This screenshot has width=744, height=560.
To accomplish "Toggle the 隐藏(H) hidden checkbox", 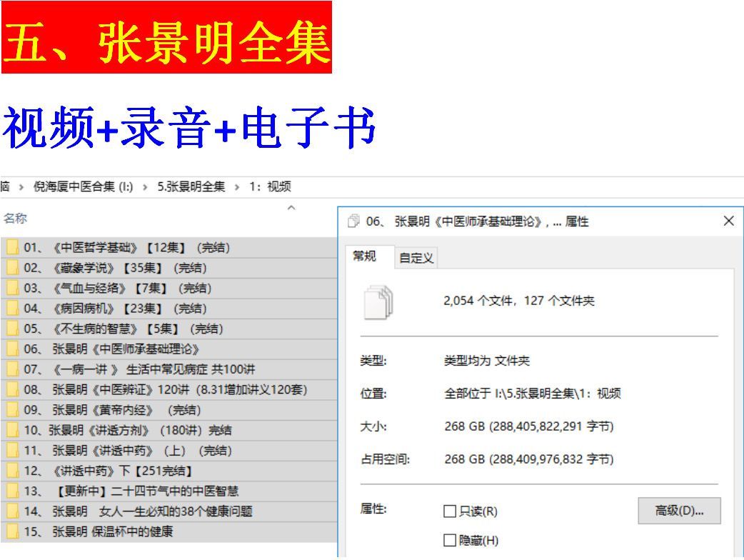I will click(450, 541).
